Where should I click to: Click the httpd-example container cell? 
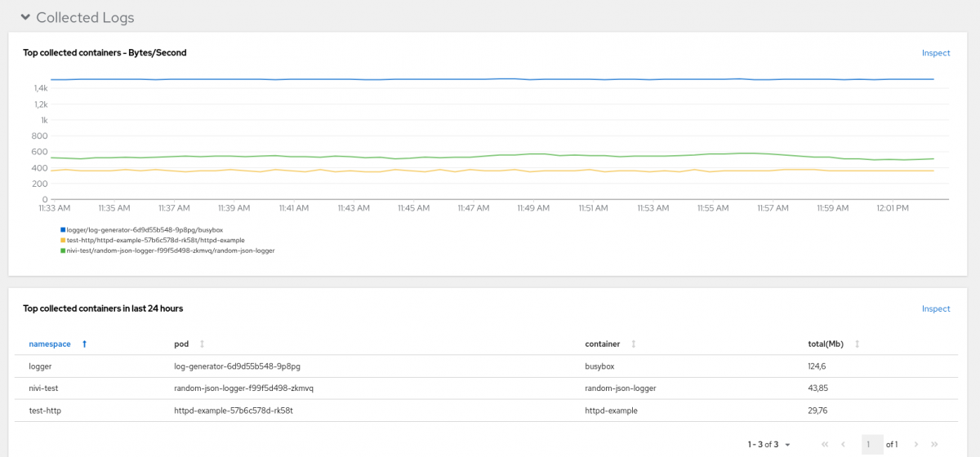pos(611,410)
